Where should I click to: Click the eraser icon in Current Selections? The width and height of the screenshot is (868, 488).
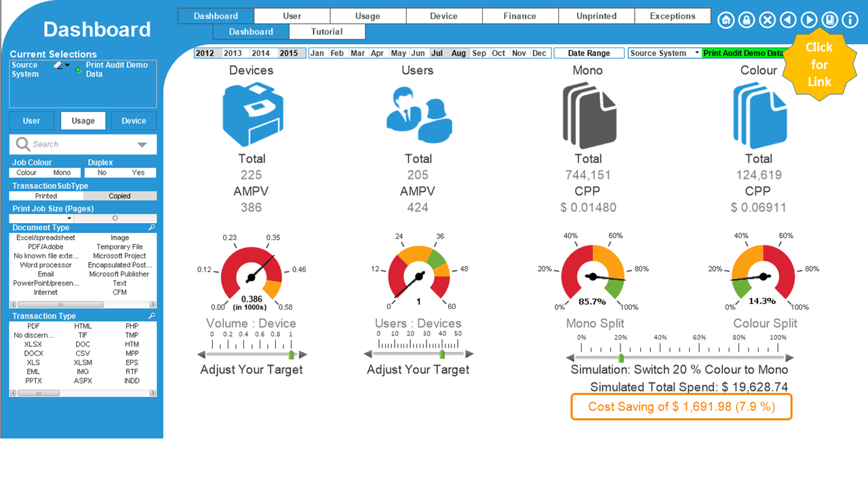coord(58,65)
